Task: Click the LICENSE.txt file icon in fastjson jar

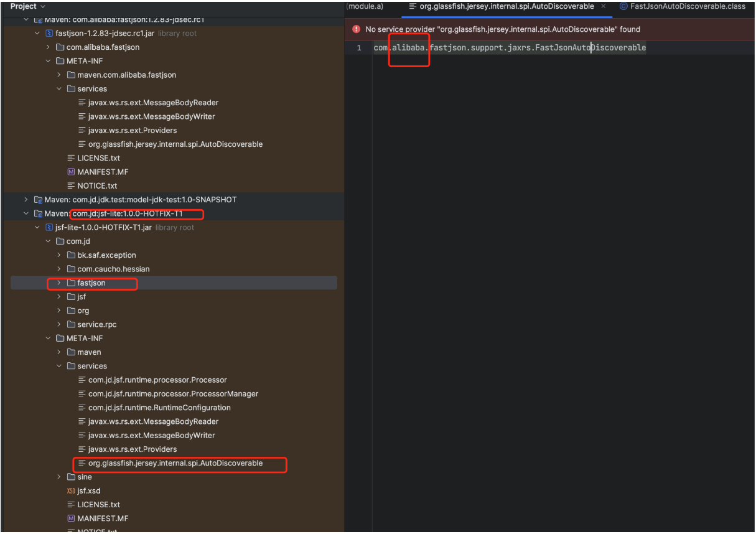Action: 71,158
